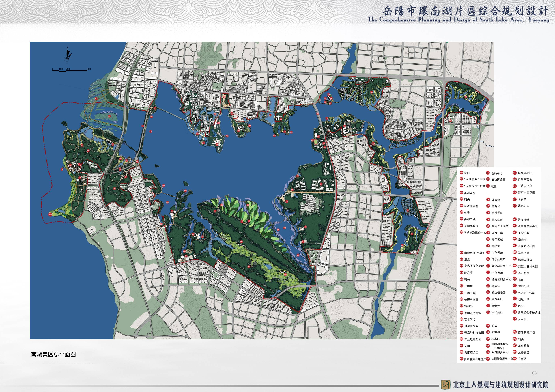Click the E04 圣安寺 legend marker
This screenshot has height=392, width=555.
[515, 239]
